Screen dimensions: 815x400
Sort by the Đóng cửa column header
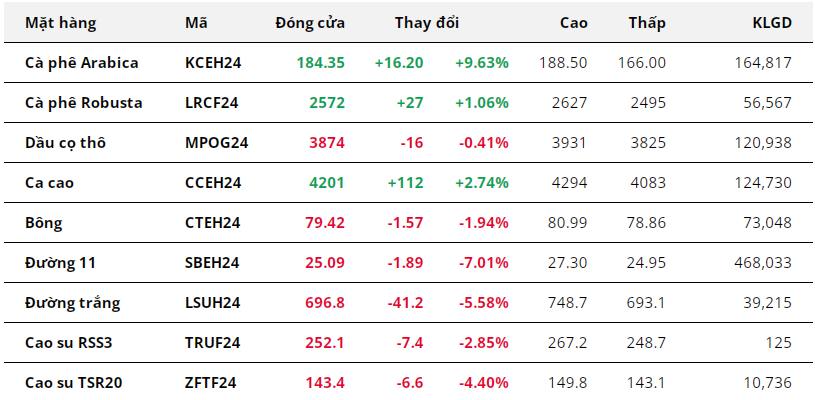310,22
